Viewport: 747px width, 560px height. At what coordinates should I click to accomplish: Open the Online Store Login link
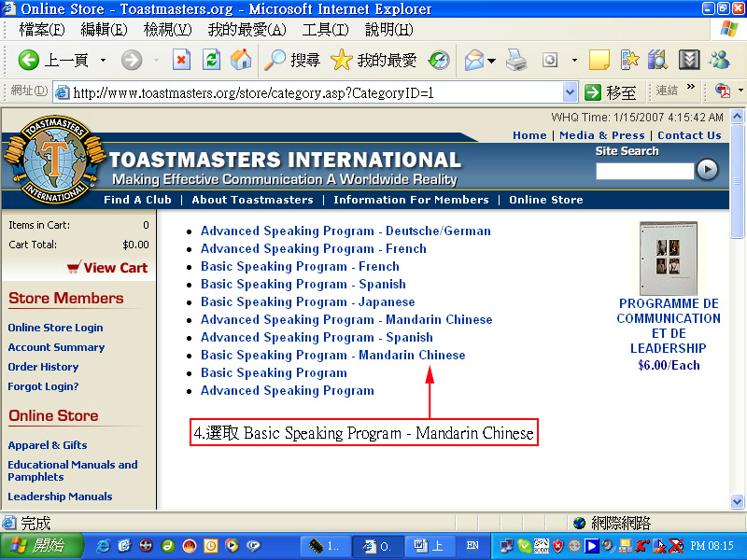click(55, 328)
